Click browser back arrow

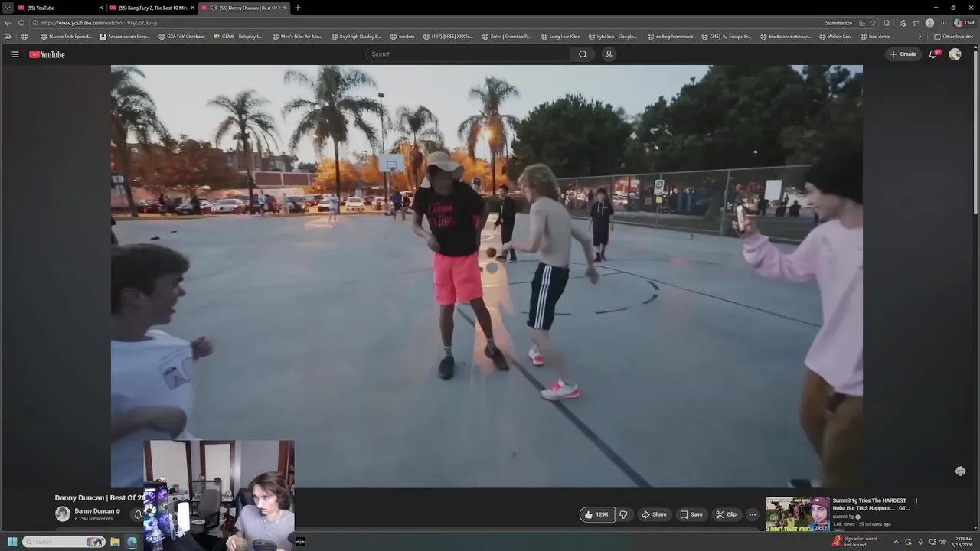8,23
